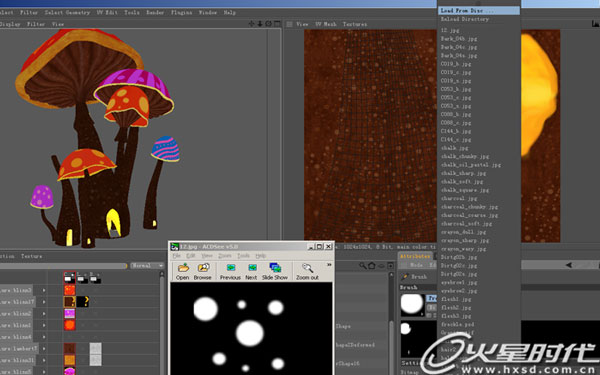Open Tools menu in ACDSee window
600x375 pixels.
[x=243, y=255]
